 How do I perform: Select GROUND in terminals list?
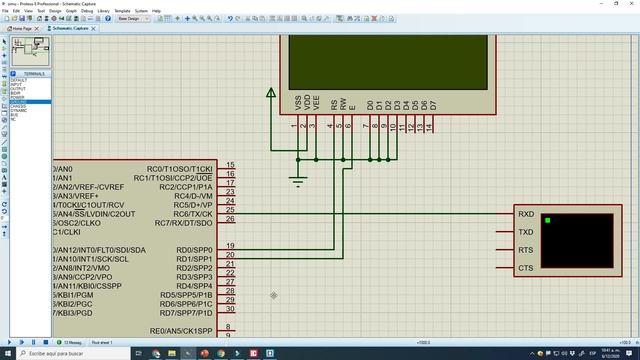[x=31, y=102]
